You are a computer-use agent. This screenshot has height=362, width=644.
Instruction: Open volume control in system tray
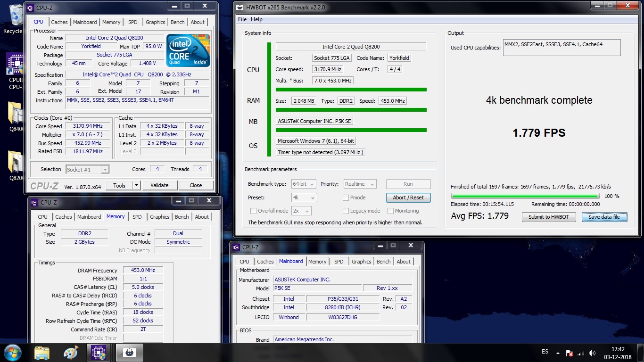pyautogui.click(x=592, y=353)
